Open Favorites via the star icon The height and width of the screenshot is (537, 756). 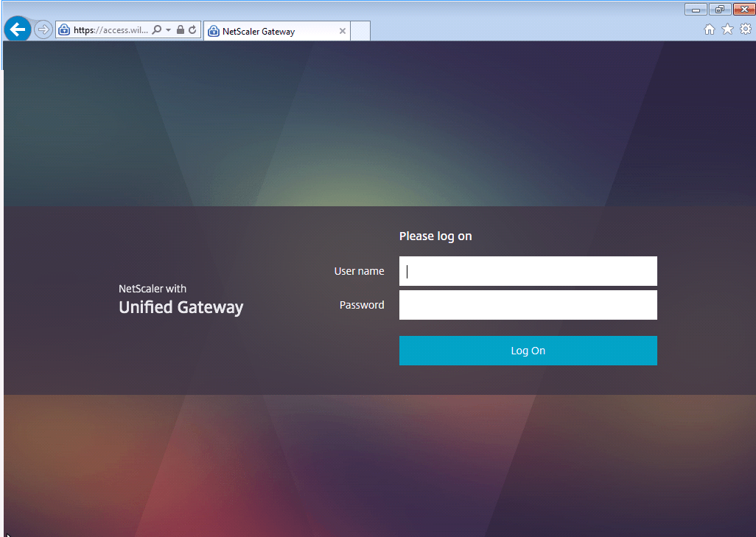(727, 29)
